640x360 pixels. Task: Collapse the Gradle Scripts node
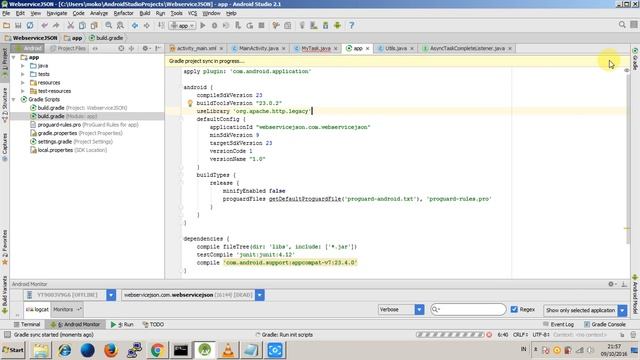pos(14,100)
